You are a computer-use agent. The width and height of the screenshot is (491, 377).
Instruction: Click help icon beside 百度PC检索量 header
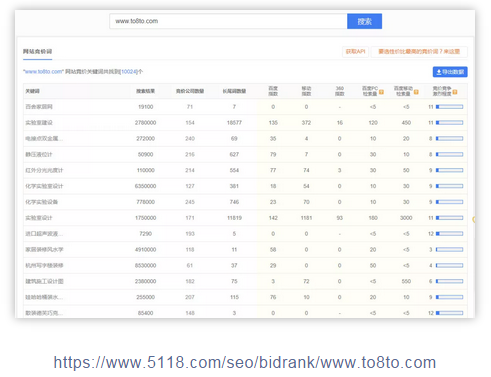coord(381,92)
